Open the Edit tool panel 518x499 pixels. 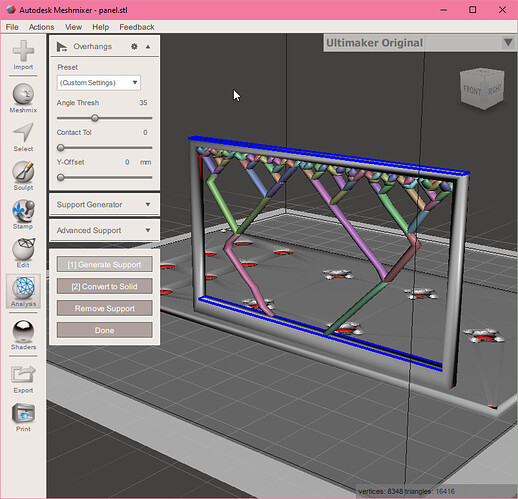point(23,249)
